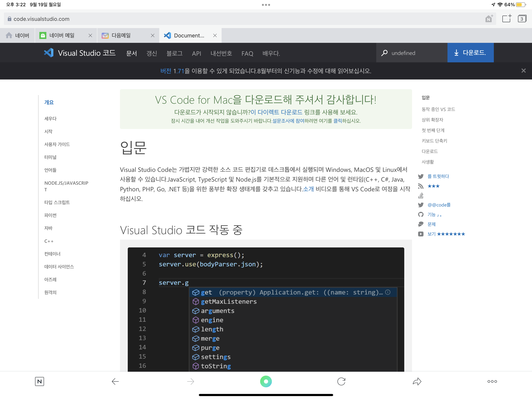The height and width of the screenshot is (399, 532).
Task: Select 세우다 in left sidebar
Action: pos(50,119)
